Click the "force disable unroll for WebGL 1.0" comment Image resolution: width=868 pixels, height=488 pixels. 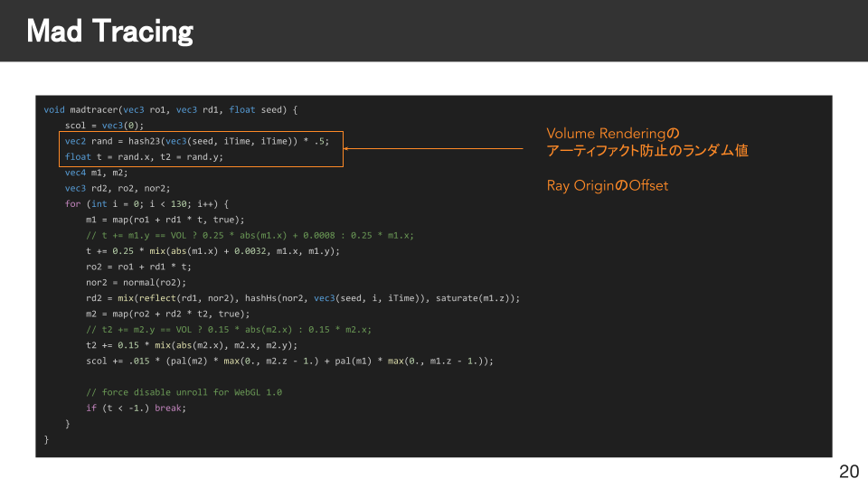point(184,392)
